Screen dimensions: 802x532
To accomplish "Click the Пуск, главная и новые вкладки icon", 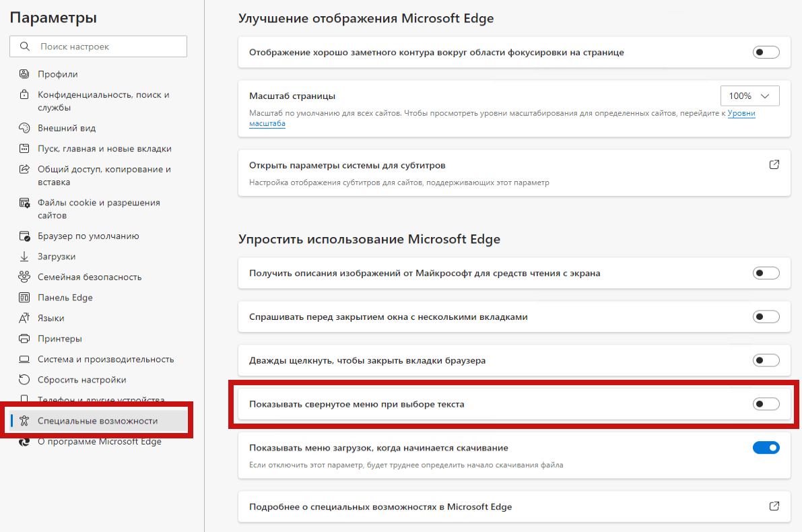I will click(24, 148).
